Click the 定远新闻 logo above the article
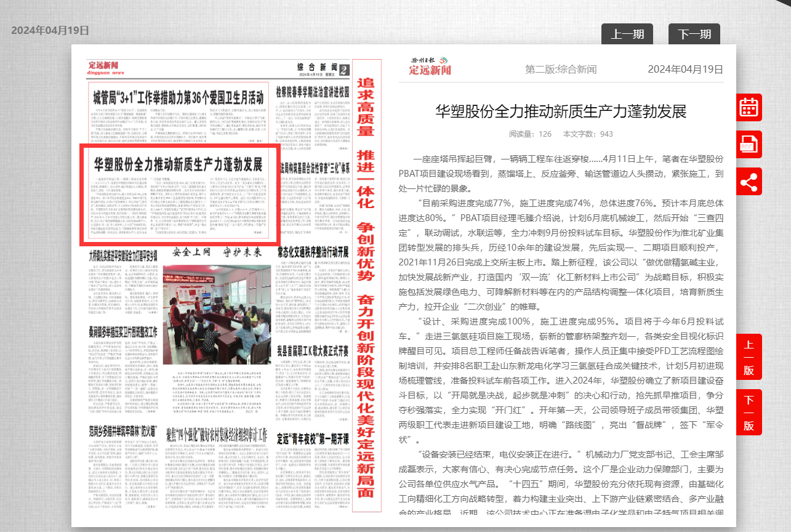The image size is (791, 532). point(430,66)
